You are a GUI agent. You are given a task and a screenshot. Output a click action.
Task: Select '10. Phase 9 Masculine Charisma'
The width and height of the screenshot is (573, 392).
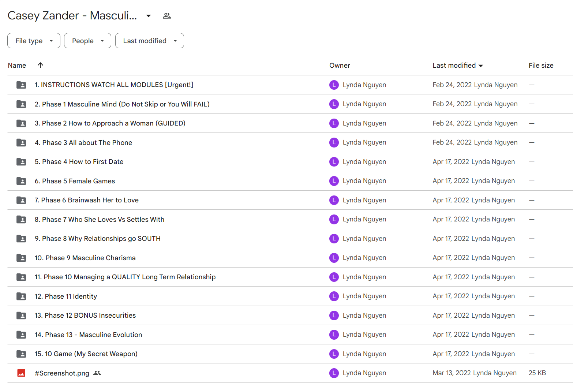85,258
